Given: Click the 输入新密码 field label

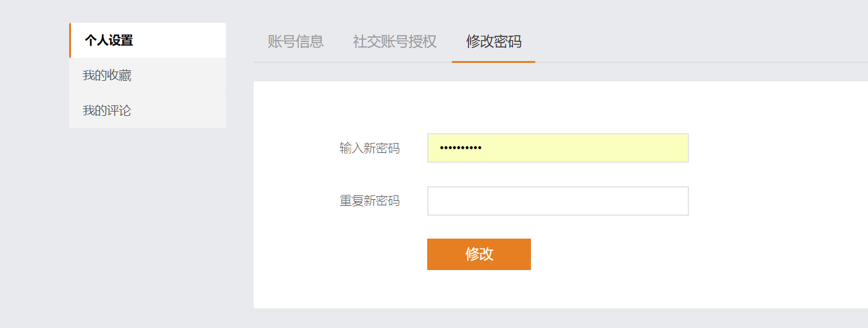Looking at the screenshot, I should point(369,148).
